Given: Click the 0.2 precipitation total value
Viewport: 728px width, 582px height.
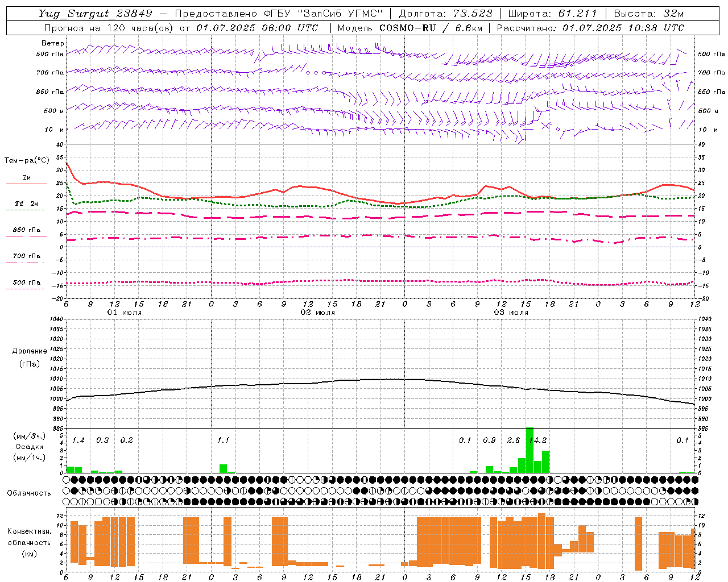Looking at the screenshot, I should [126, 440].
